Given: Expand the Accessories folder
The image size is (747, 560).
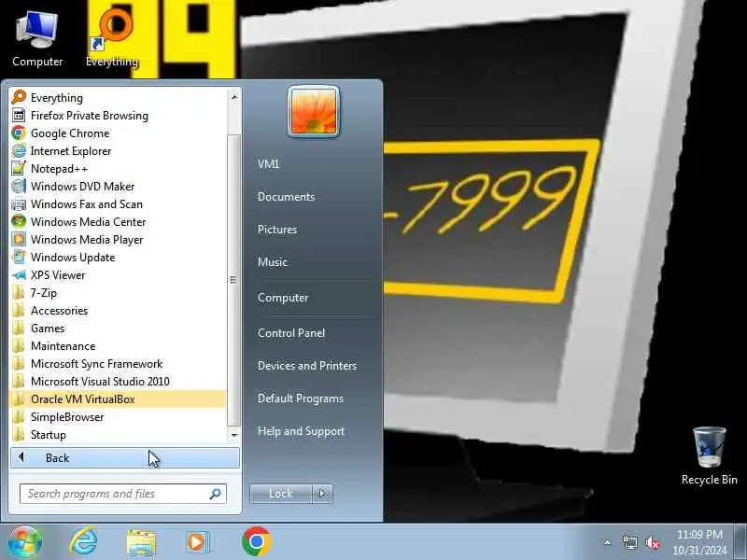Looking at the screenshot, I should [118, 311].
